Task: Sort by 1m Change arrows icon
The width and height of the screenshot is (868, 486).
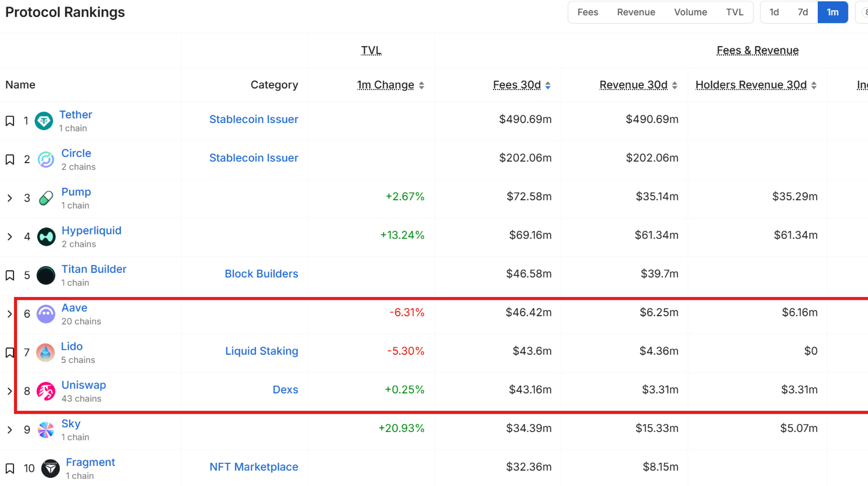Action: [422, 85]
